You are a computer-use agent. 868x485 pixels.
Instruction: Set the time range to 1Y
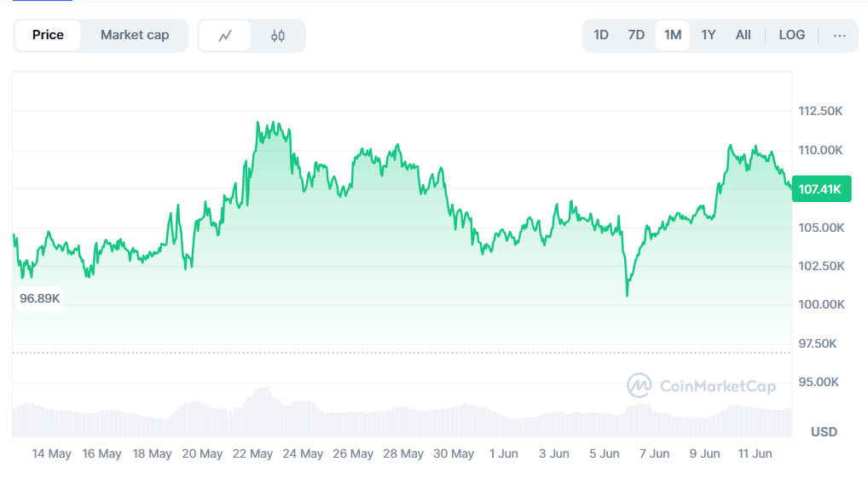709,36
